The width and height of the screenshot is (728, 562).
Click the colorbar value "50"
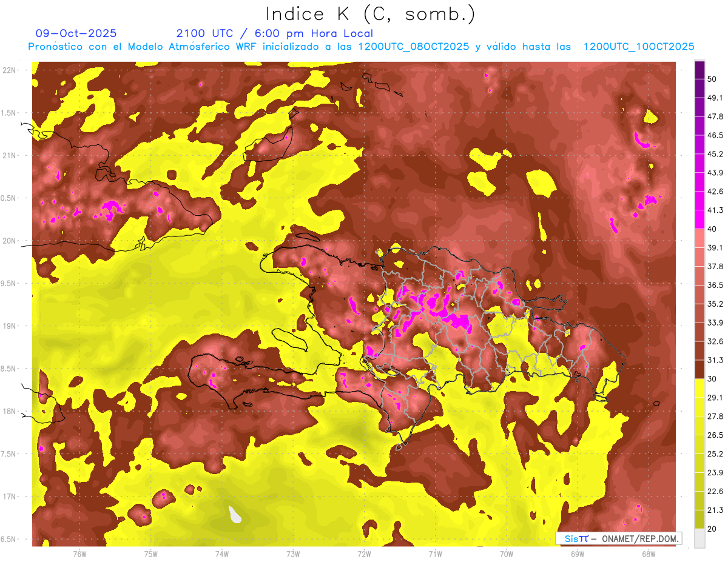pos(712,79)
